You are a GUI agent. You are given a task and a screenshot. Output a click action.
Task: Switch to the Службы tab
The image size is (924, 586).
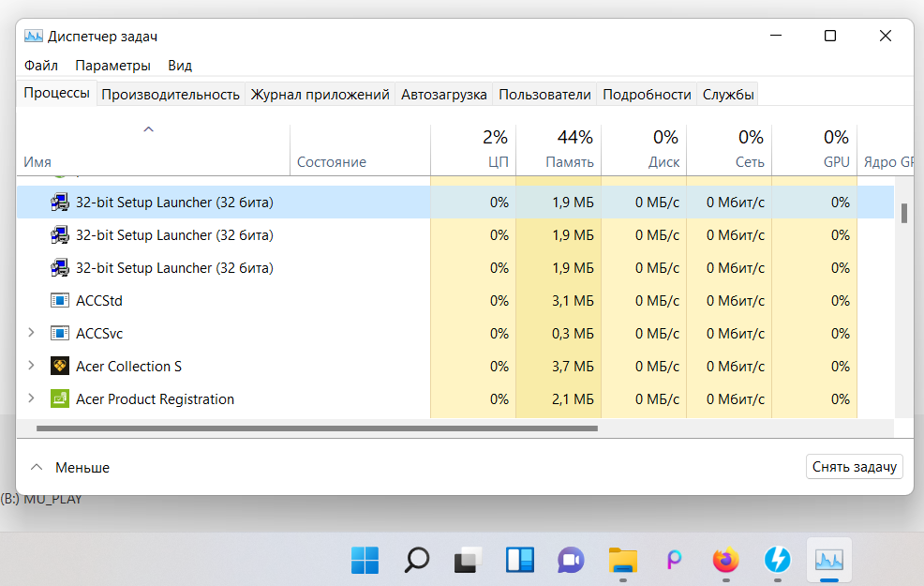click(728, 95)
